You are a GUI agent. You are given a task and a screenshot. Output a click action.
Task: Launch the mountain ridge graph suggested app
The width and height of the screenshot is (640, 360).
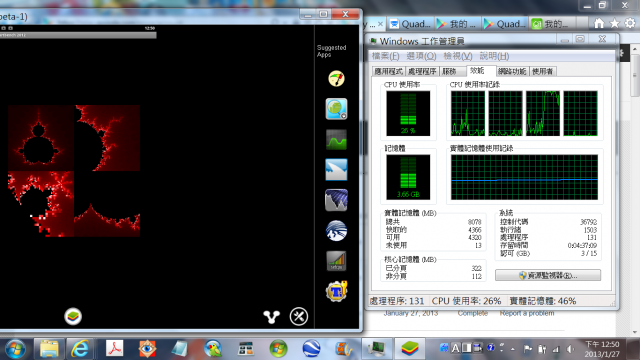point(336,200)
